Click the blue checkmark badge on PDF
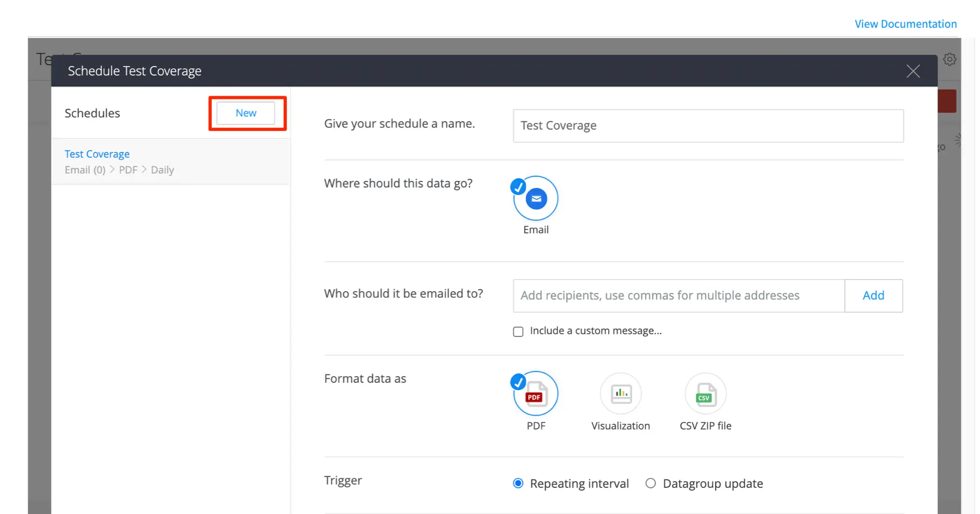 [518, 382]
